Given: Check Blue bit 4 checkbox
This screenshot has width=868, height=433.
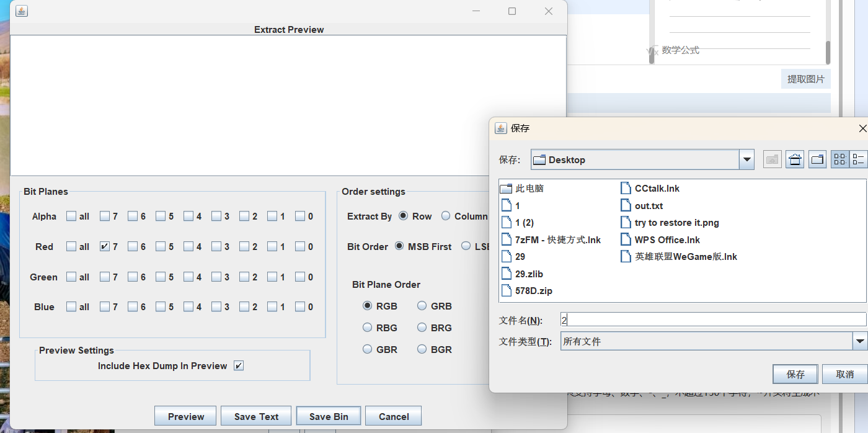Looking at the screenshot, I should pos(188,307).
